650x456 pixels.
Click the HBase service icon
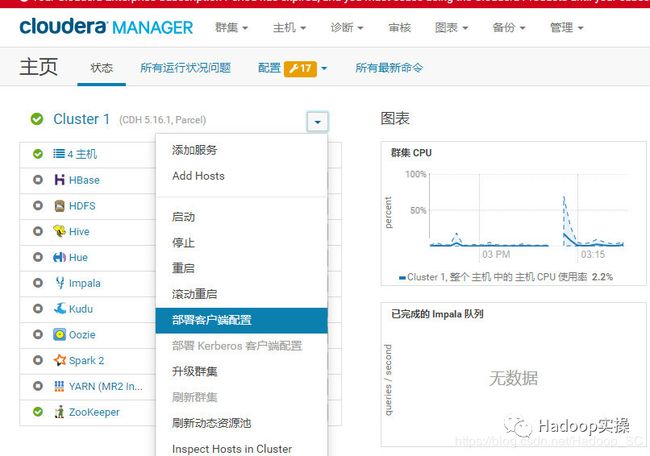point(59,180)
